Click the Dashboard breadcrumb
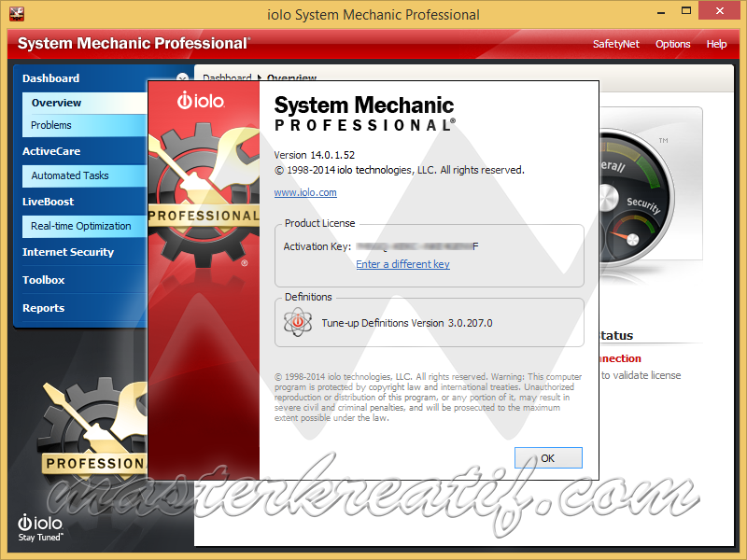Screen dimensions: 747x560 tap(227, 77)
